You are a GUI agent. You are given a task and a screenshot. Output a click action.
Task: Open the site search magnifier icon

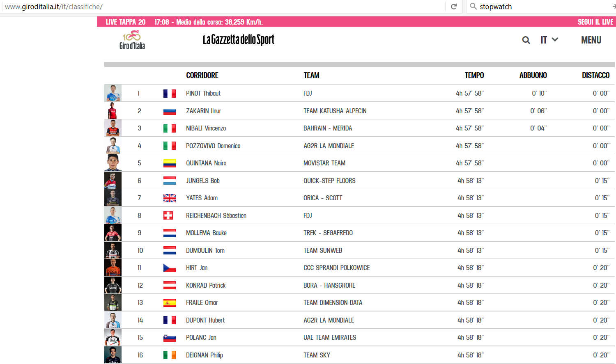pyautogui.click(x=526, y=40)
